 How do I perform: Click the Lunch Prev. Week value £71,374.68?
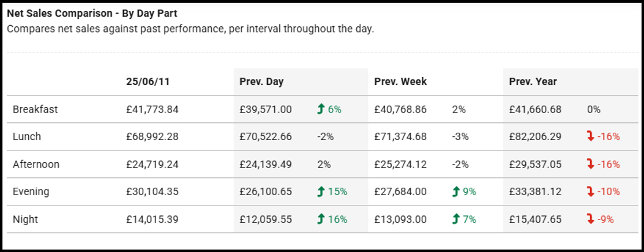tap(400, 137)
